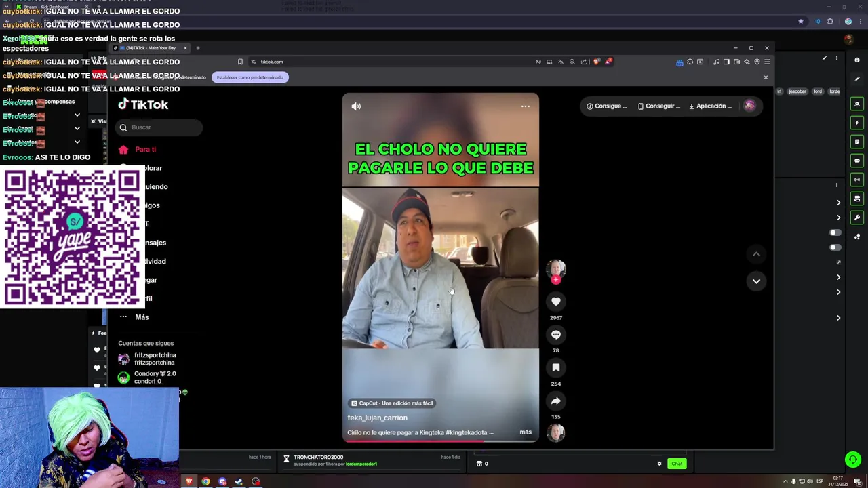Click the 'Aplicación ...' download button
The image size is (868, 488).
(x=711, y=106)
